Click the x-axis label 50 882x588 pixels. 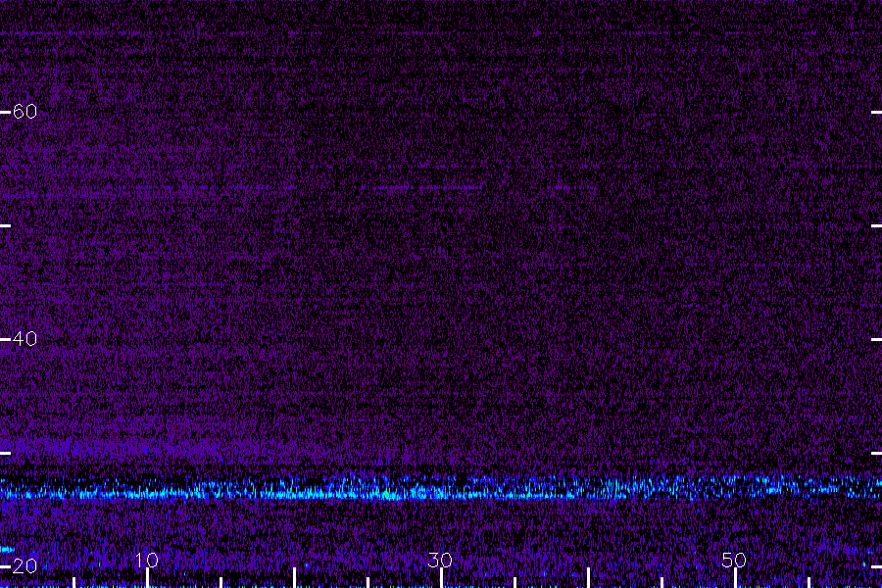tap(734, 560)
